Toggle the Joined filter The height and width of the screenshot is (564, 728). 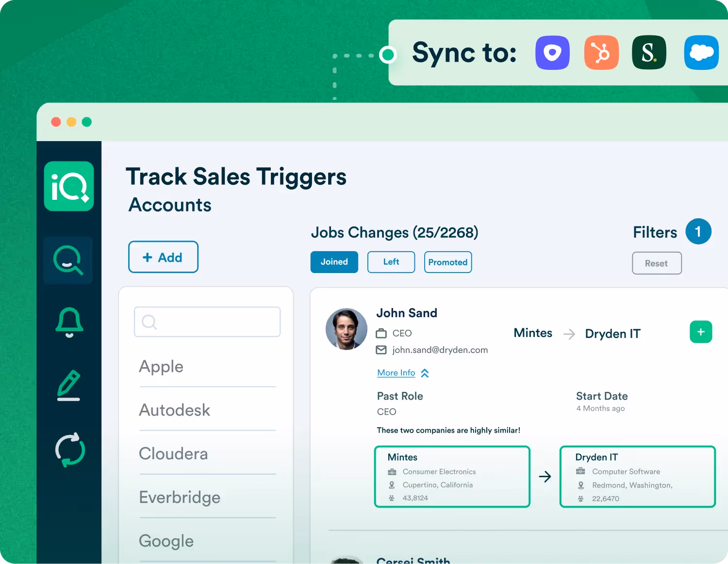334,262
